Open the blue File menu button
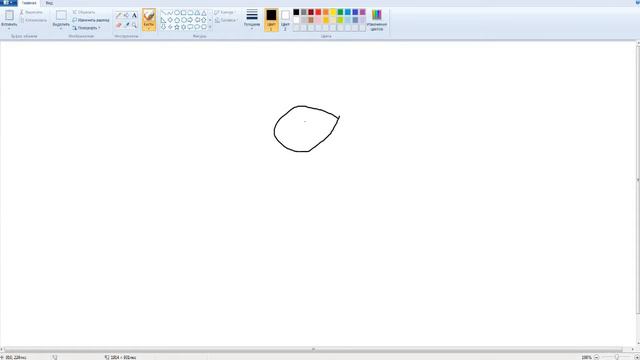 [x=8, y=3]
